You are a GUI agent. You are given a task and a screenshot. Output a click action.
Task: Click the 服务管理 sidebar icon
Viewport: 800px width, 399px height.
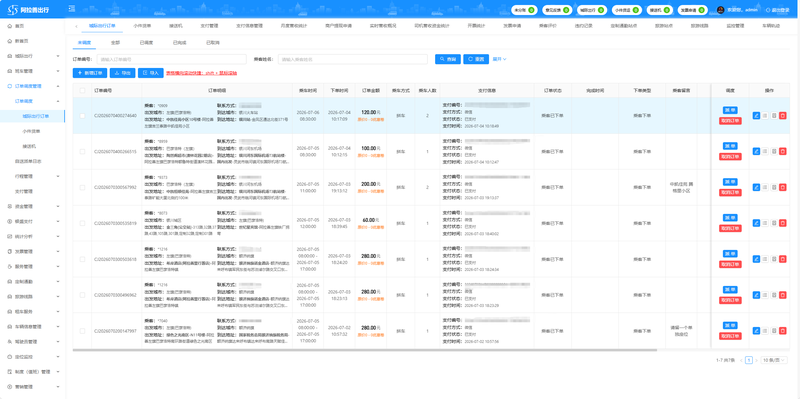click(x=10, y=266)
